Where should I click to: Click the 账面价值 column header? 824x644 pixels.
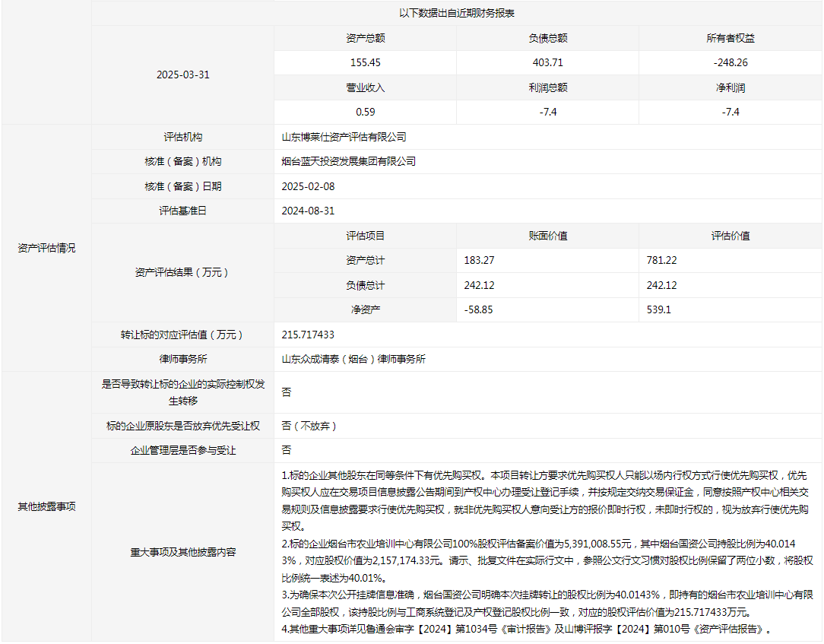click(547, 236)
